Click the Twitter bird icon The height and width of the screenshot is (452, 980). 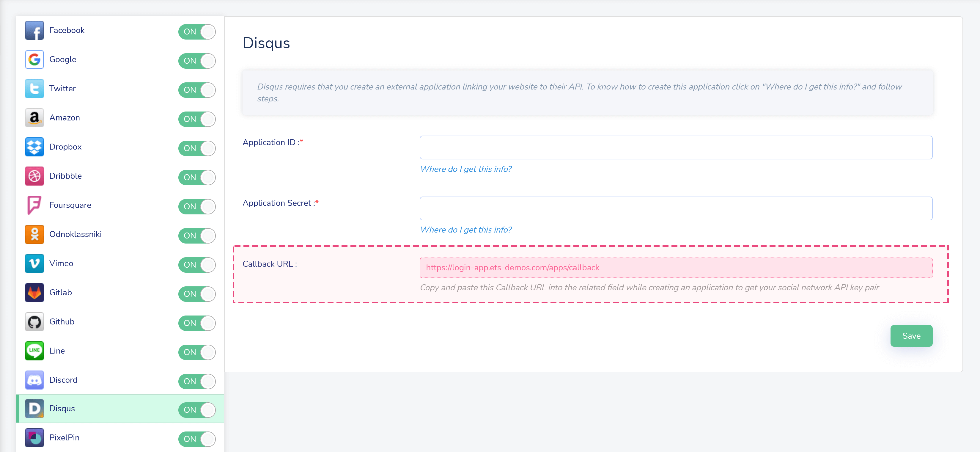click(x=34, y=89)
